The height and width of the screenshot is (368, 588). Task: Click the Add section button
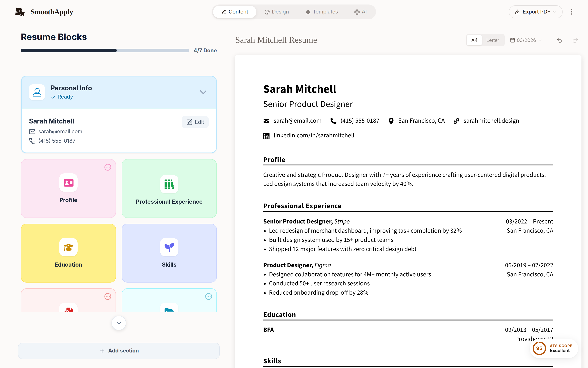[x=119, y=351]
